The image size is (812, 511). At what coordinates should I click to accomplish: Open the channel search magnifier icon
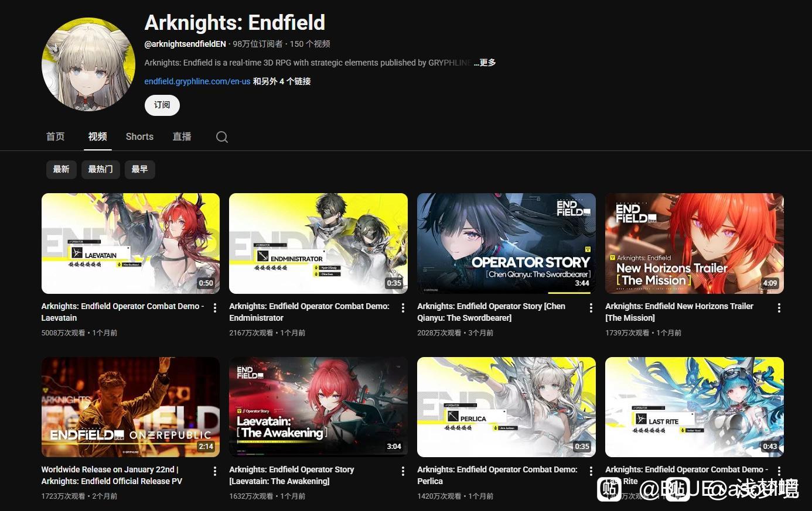(221, 137)
